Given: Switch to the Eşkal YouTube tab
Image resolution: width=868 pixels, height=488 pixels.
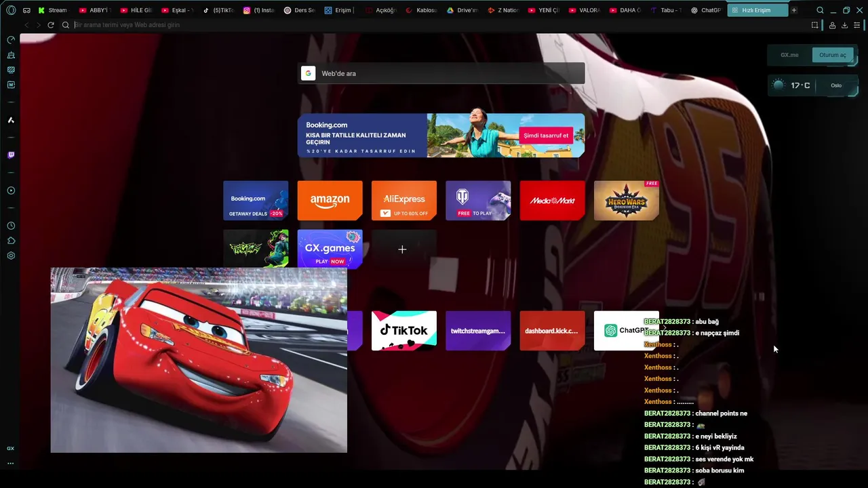Looking at the screenshot, I should point(177,10).
